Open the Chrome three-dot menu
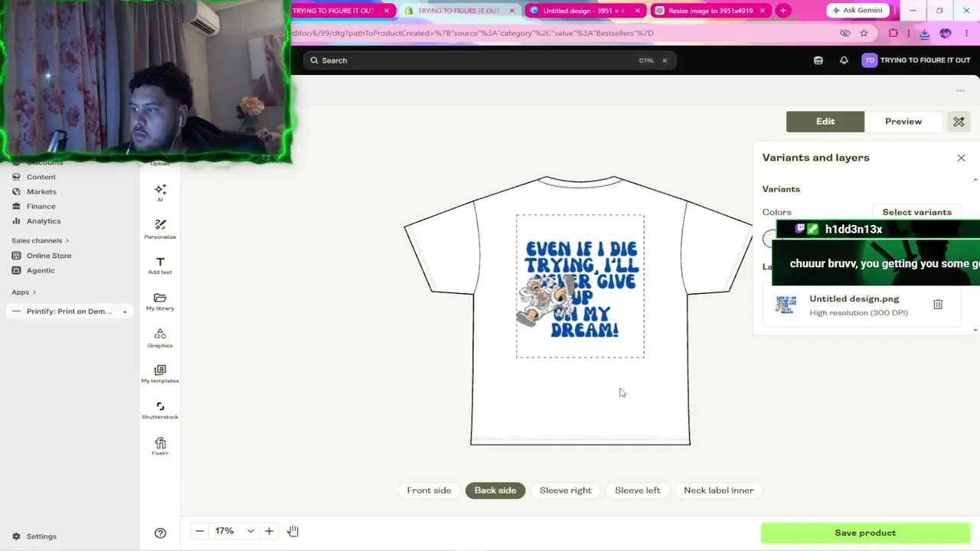Screen dimensions: 980x551 click(967, 33)
